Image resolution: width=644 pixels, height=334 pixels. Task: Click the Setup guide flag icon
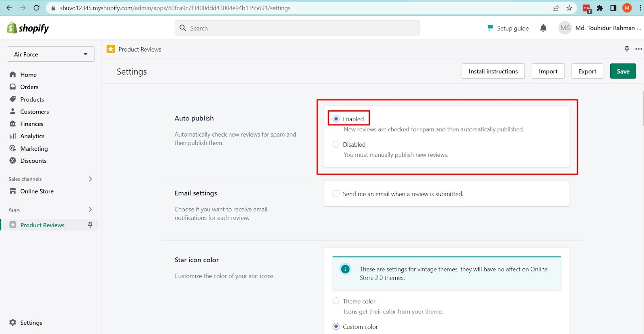pos(490,28)
